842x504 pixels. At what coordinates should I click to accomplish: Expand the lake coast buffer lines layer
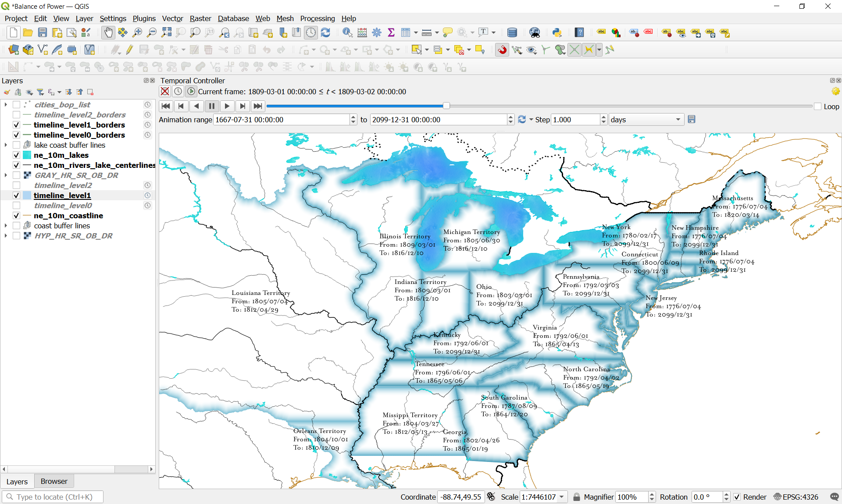click(6, 145)
